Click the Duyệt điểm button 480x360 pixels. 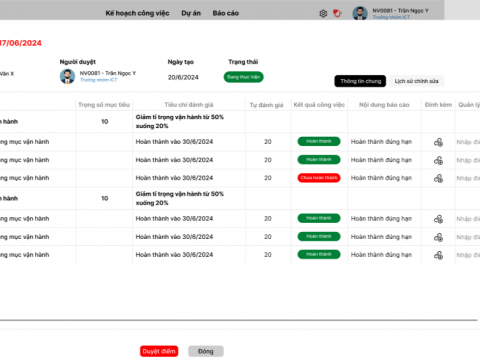(x=159, y=351)
